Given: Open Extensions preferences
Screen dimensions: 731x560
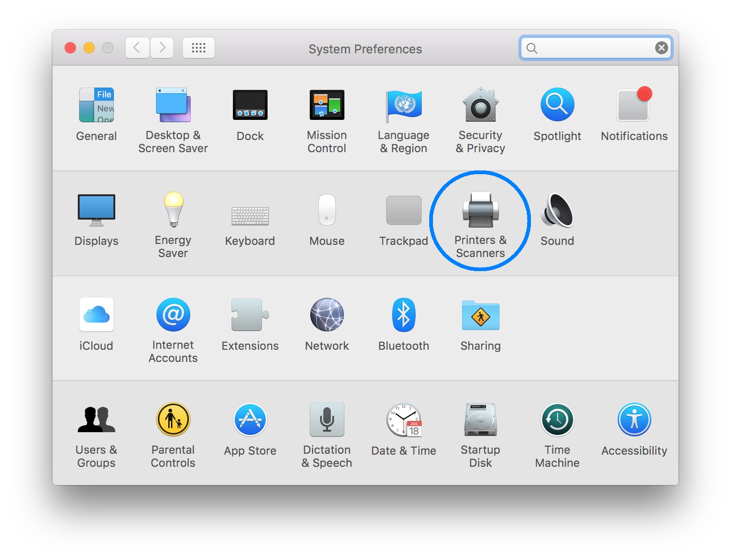Looking at the screenshot, I should pyautogui.click(x=250, y=325).
